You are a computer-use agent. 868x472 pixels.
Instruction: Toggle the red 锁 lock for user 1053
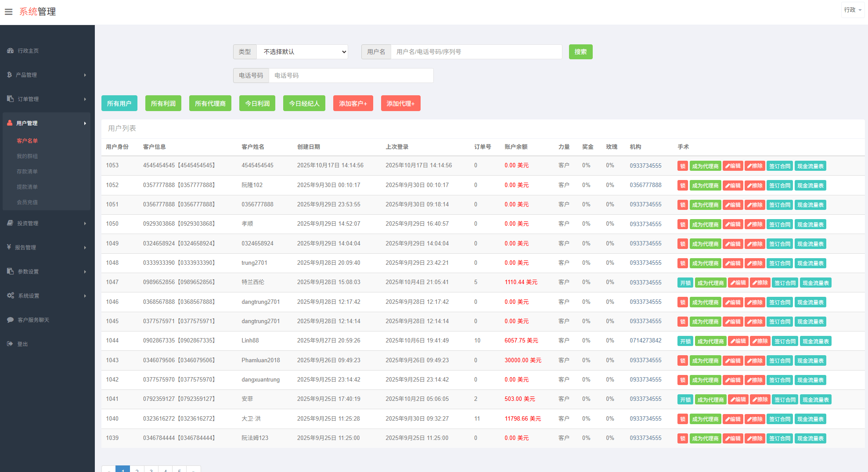point(682,166)
